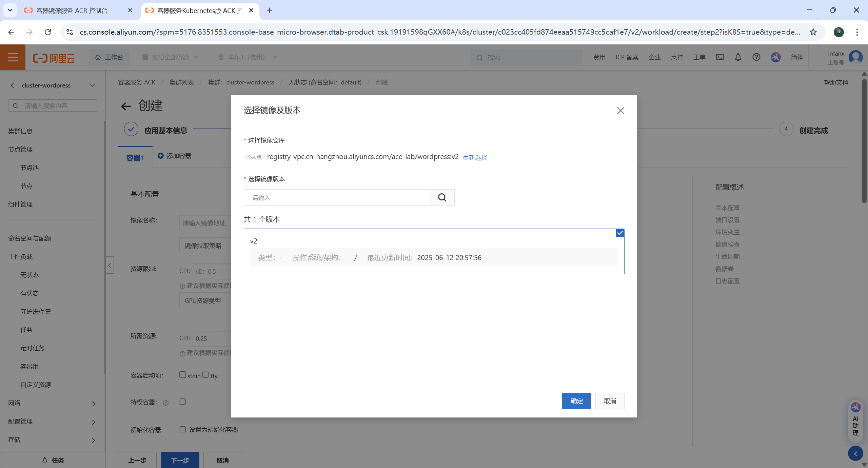
Task: Open the notifications bell icon
Action: coord(738,57)
